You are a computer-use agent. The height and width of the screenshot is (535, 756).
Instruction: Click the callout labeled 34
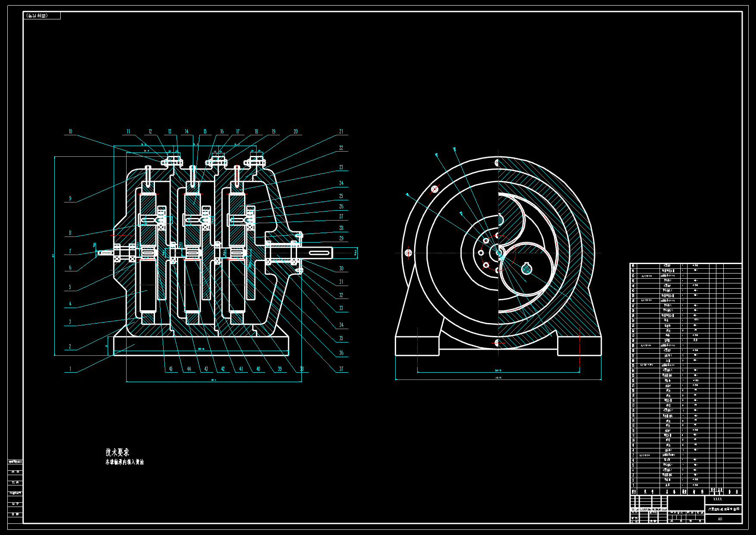(341, 325)
